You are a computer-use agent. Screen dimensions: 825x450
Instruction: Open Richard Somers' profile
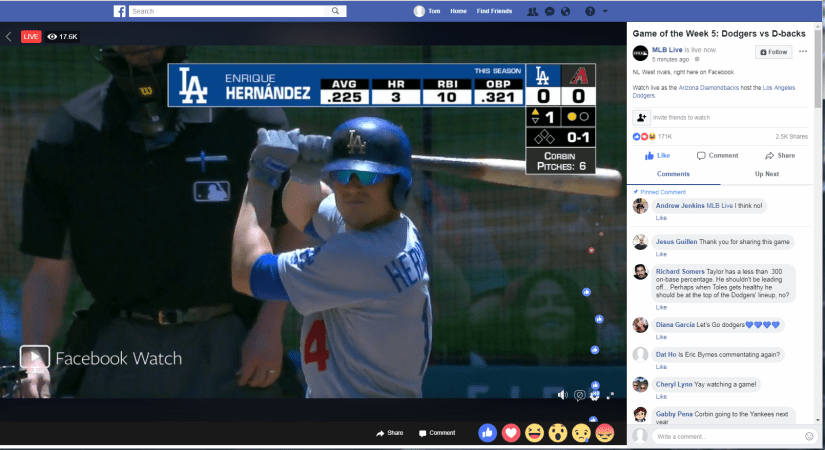coord(680,272)
